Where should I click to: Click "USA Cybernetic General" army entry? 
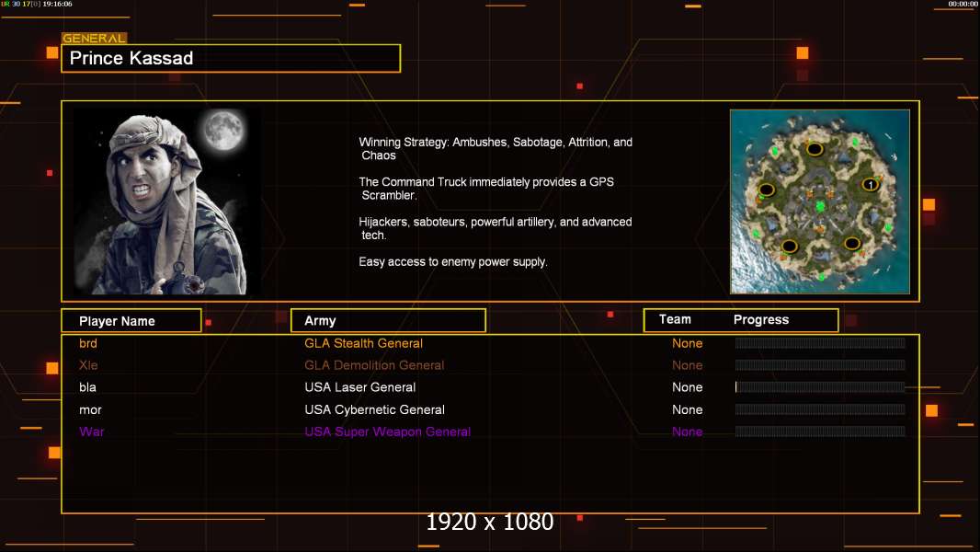pos(374,409)
